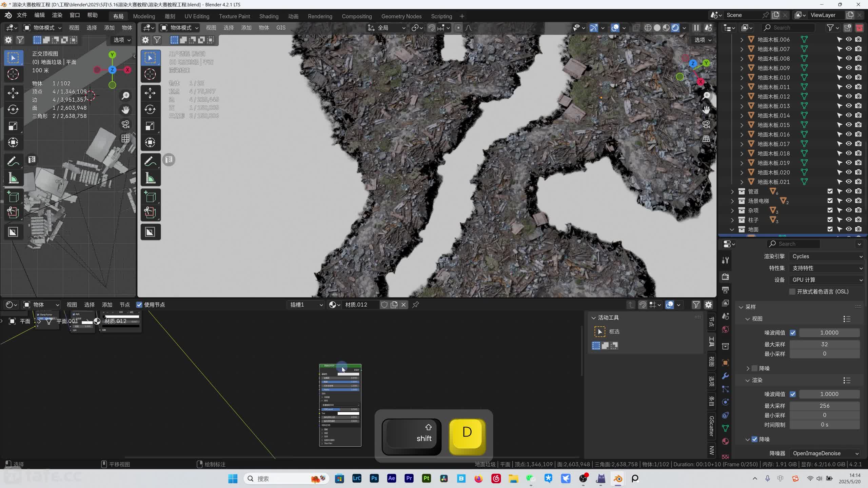
Task: Open the 添加 menu in node editor
Action: click(x=107, y=305)
